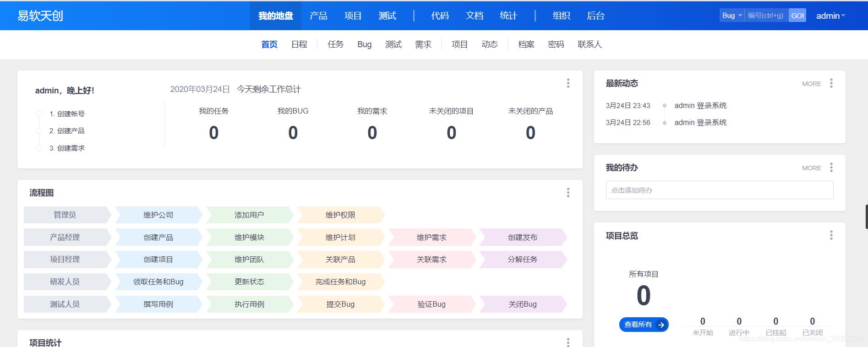Click 撰写用例 flow step

coord(158,304)
